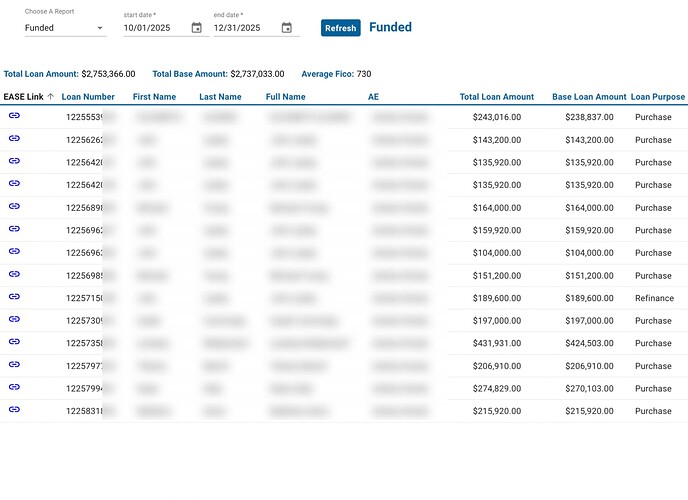The image size is (688, 500).
Task: Sort by Base Loan Amount column
Action: pyautogui.click(x=589, y=97)
